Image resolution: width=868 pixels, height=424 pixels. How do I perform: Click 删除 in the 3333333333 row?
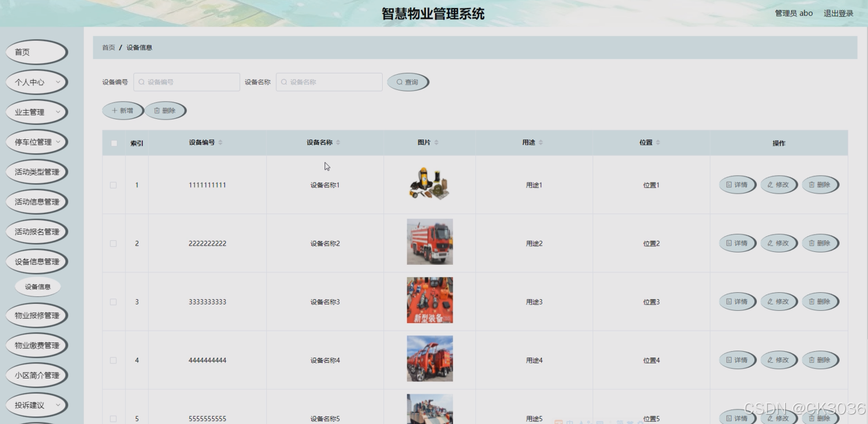(x=820, y=302)
